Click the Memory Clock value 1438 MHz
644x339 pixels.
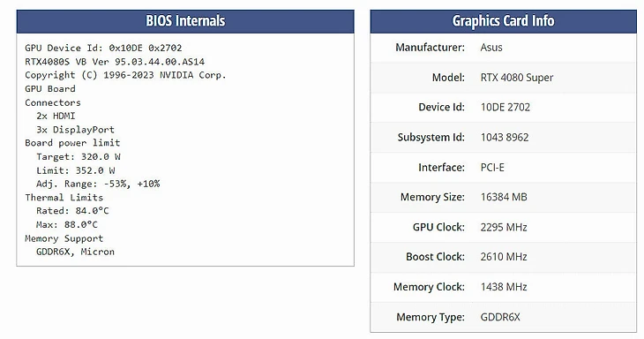(x=504, y=287)
